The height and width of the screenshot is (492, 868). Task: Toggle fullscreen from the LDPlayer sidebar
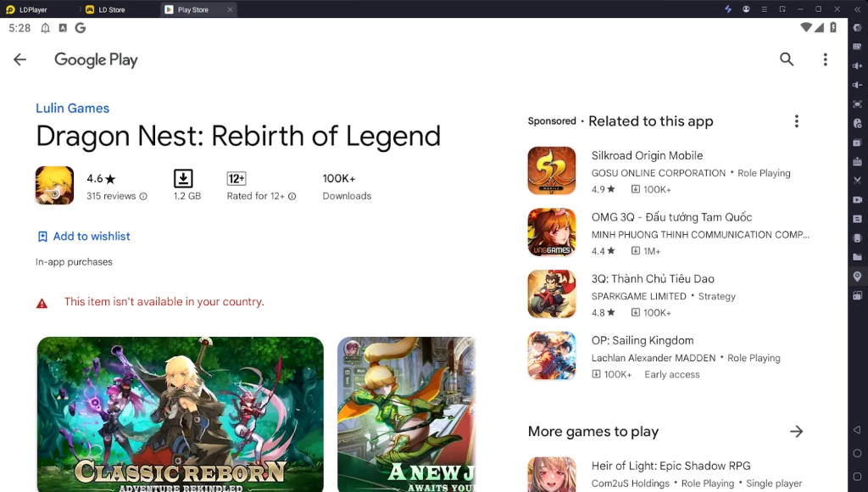tap(857, 104)
